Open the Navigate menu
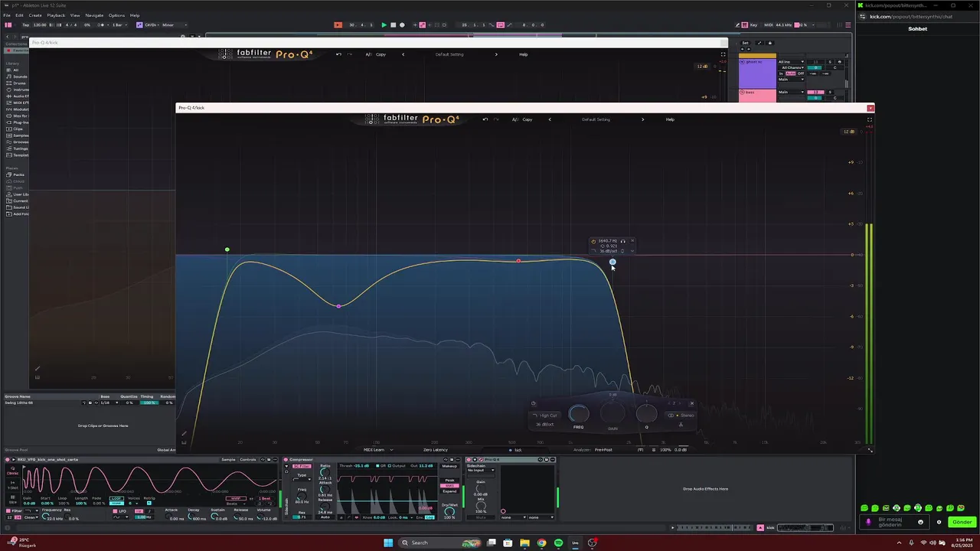 94,15
